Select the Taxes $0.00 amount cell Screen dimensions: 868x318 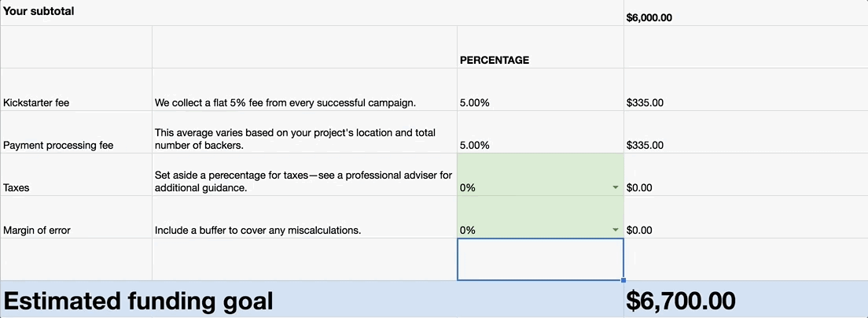click(745, 175)
